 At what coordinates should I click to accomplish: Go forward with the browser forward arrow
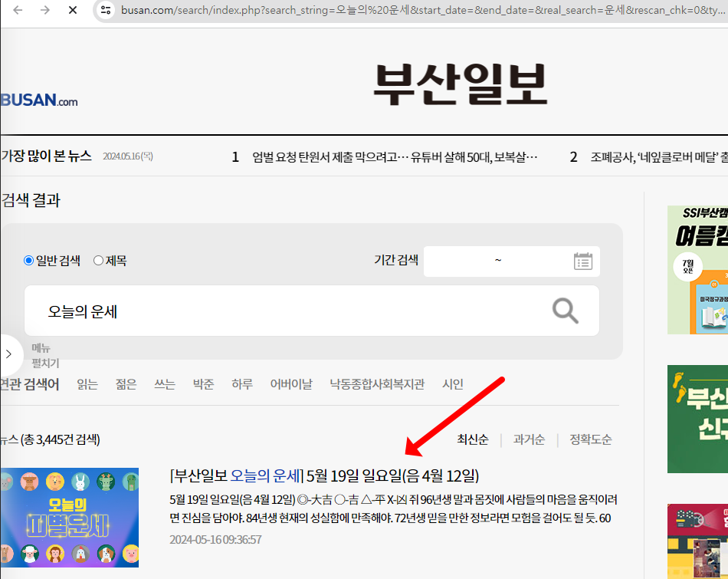pos(45,10)
